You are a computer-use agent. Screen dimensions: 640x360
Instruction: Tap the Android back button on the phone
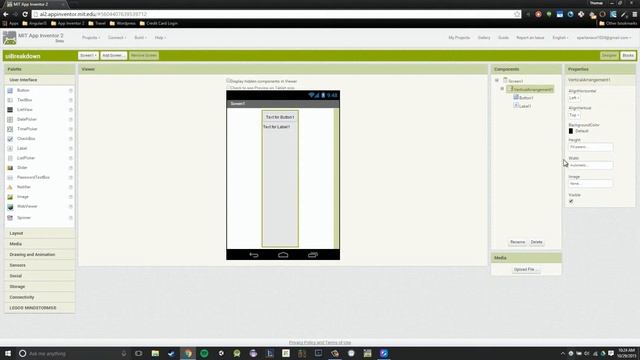point(254,255)
